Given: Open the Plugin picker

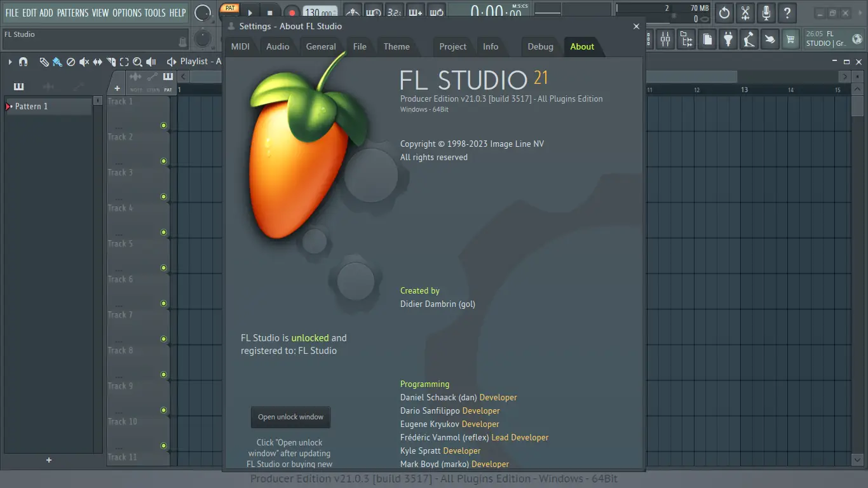Looking at the screenshot, I should pos(728,39).
